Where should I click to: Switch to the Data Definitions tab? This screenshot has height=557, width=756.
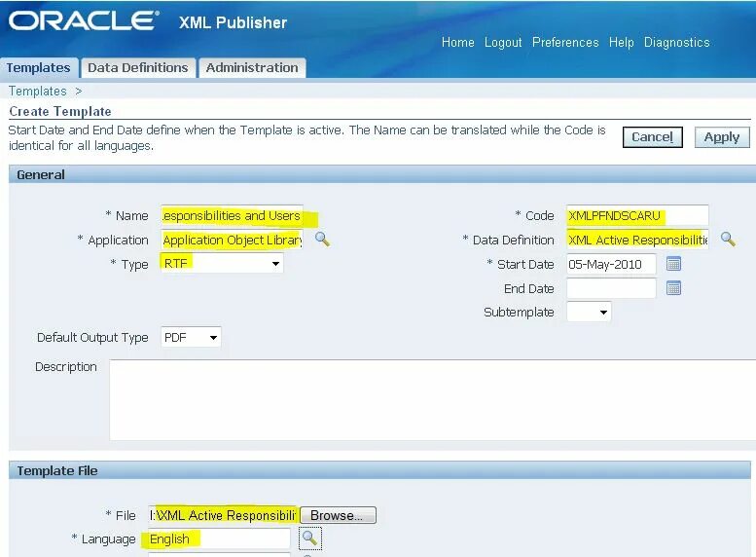pos(138,68)
